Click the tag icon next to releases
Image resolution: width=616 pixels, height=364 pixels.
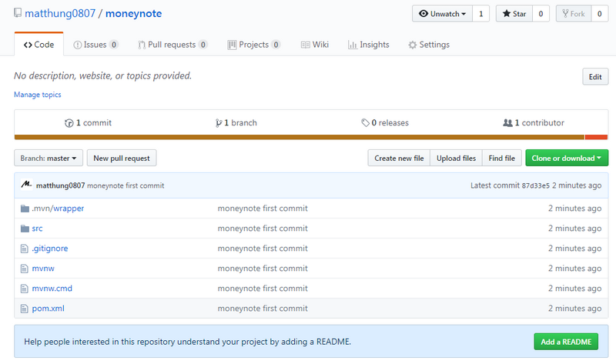coord(365,123)
